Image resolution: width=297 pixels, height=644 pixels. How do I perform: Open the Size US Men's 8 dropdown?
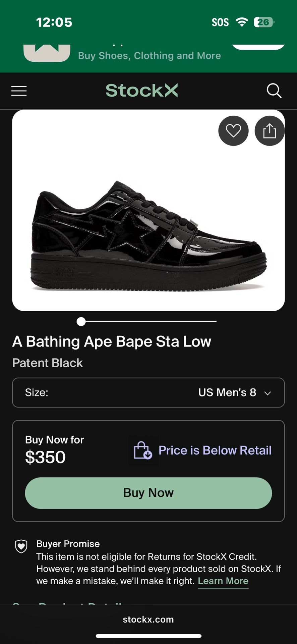point(148,392)
